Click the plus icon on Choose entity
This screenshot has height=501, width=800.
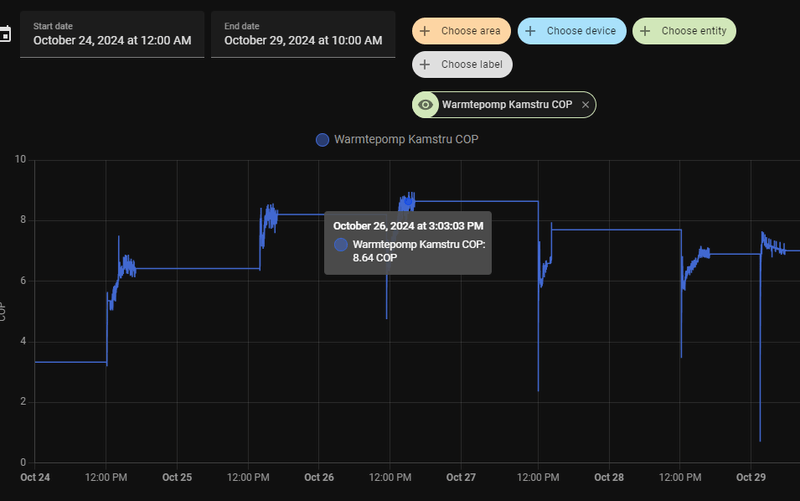click(645, 31)
